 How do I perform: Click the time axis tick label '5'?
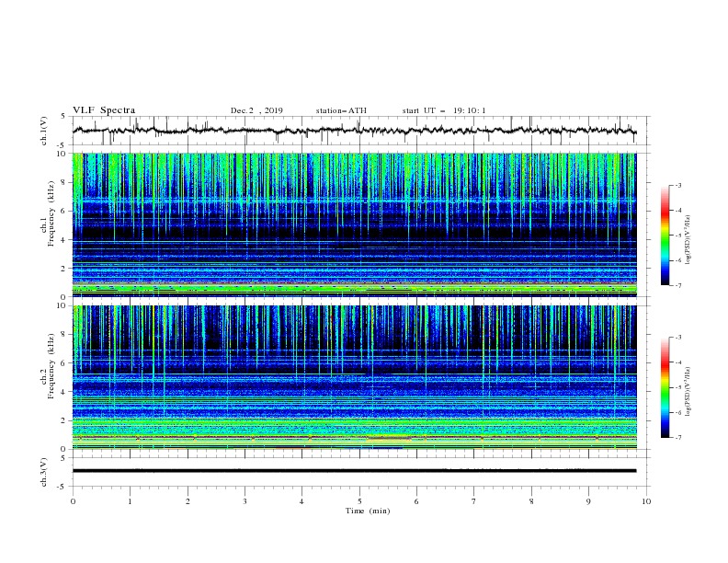(359, 501)
